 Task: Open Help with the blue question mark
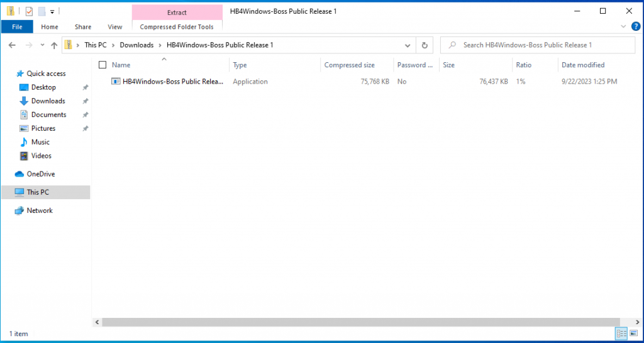[634, 26]
